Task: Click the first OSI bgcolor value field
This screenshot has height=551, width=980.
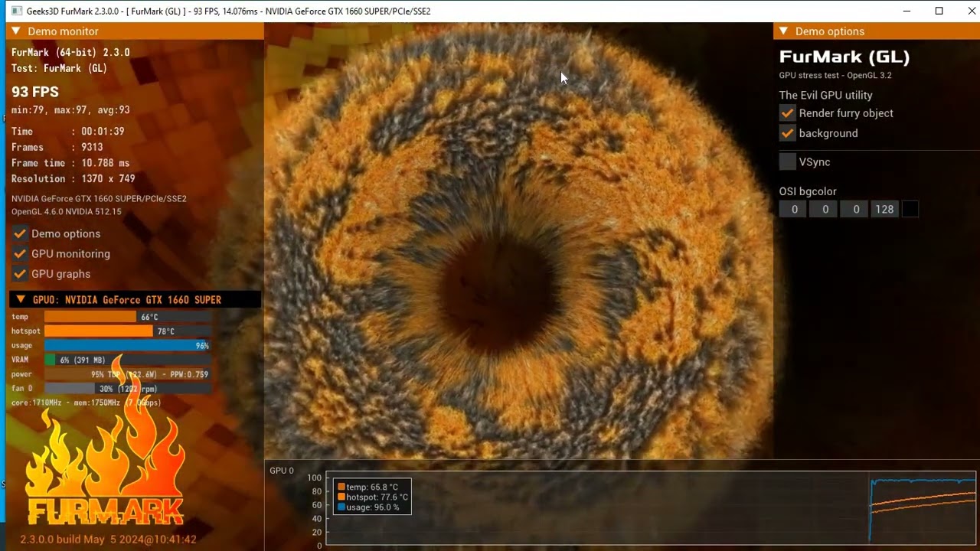Action: pyautogui.click(x=793, y=209)
